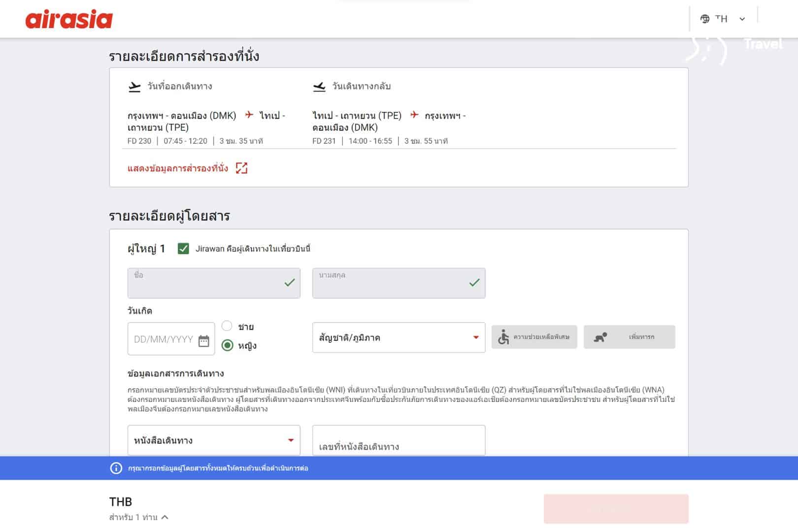Viewport: 798px width, 532px height.
Task: Click the ความช่วยเหลือพิเศษ special assistance button
Action: pos(534,337)
